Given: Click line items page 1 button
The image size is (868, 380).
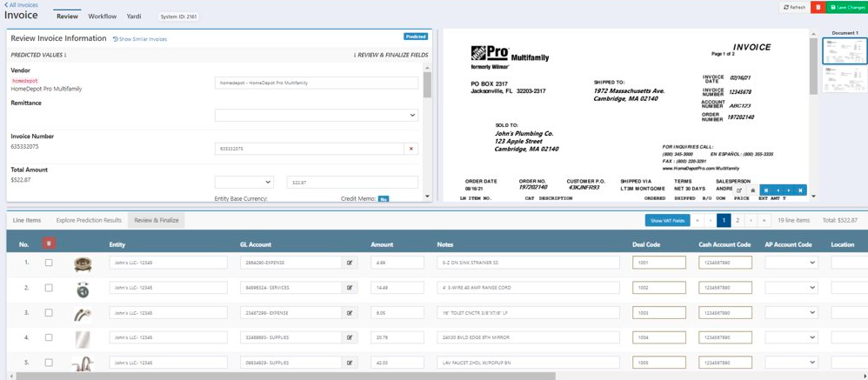Looking at the screenshot, I should coord(724,220).
